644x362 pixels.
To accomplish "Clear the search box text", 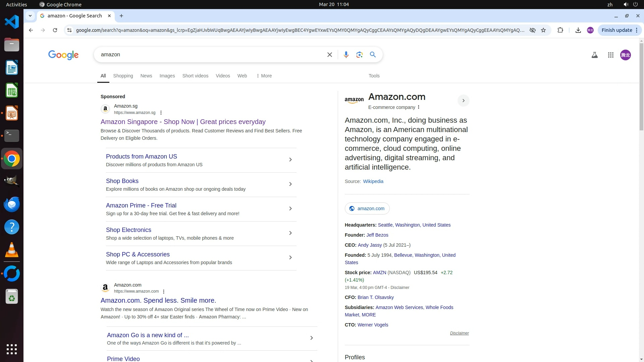I will 329,55.
